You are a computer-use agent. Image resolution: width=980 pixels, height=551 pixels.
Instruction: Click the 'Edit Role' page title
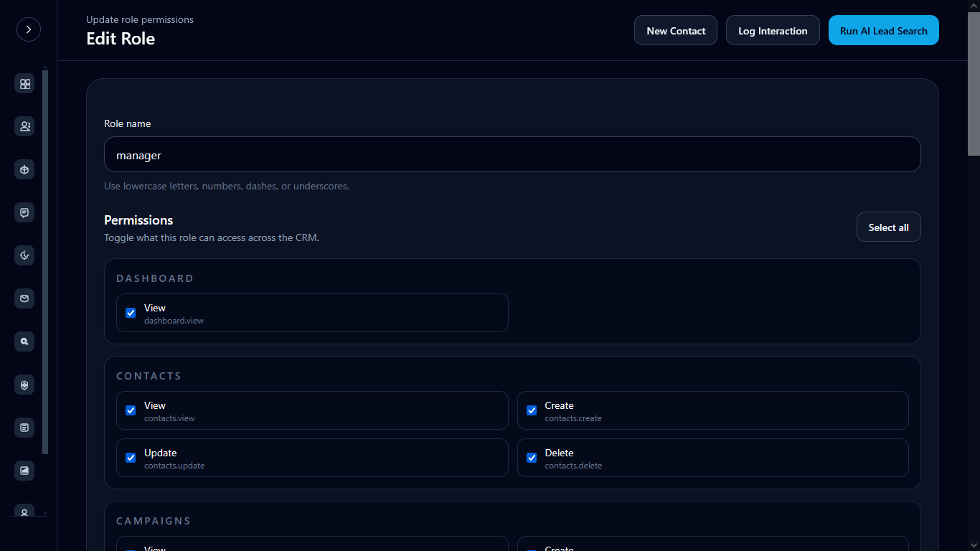[x=121, y=39]
